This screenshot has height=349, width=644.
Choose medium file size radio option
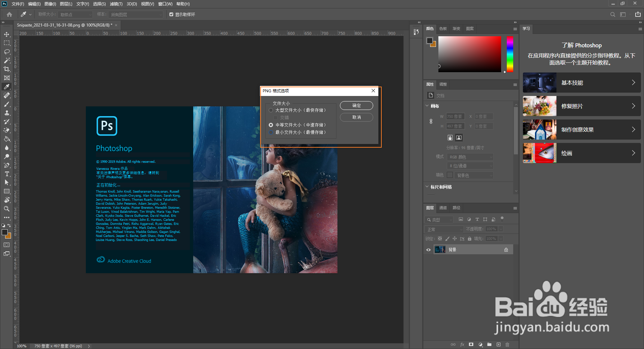(x=271, y=125)
